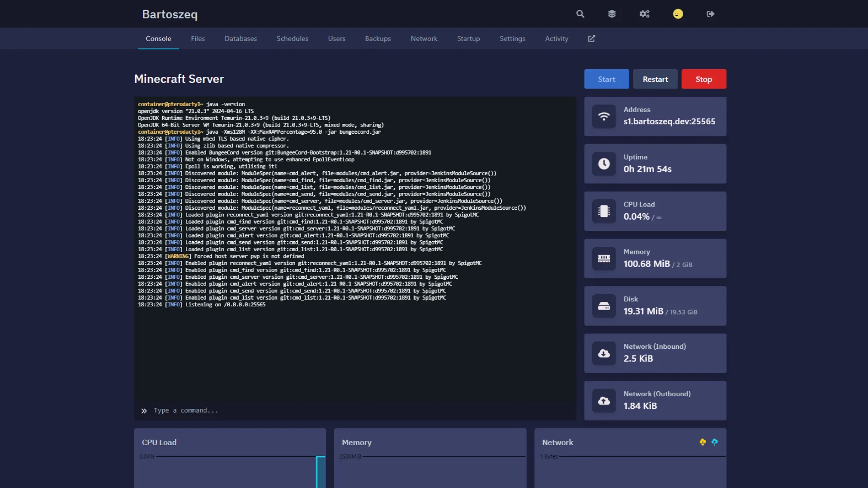Click the blue Start button

606,79
